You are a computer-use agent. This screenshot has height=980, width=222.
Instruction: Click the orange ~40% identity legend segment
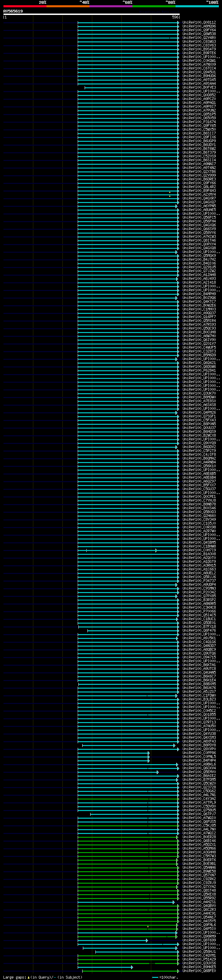68,6
